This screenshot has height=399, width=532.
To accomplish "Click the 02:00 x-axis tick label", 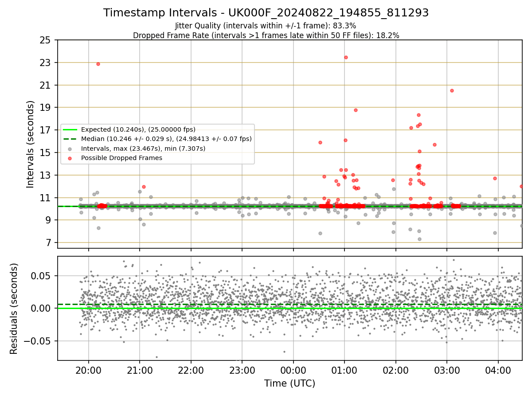I will [396, 370].
